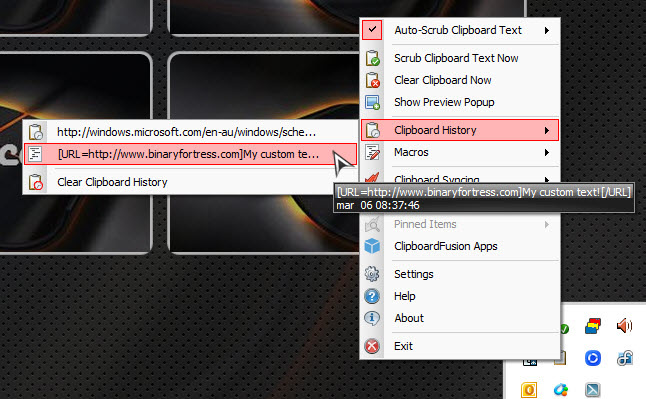Click the ClipboardFusion Apps cube icon
Viewport: 646px width, 399px height.
pos(372,246)
